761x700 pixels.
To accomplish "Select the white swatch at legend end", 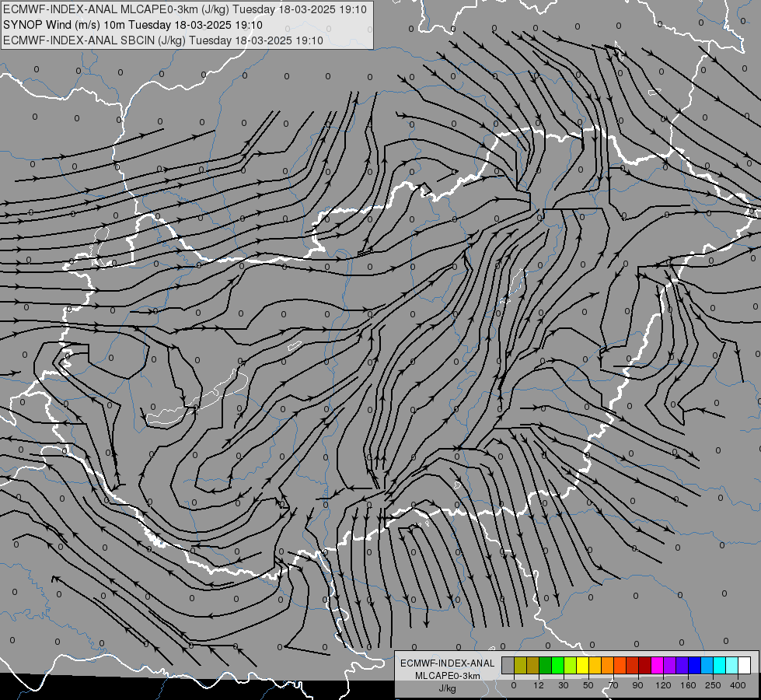I will point(745,665).
